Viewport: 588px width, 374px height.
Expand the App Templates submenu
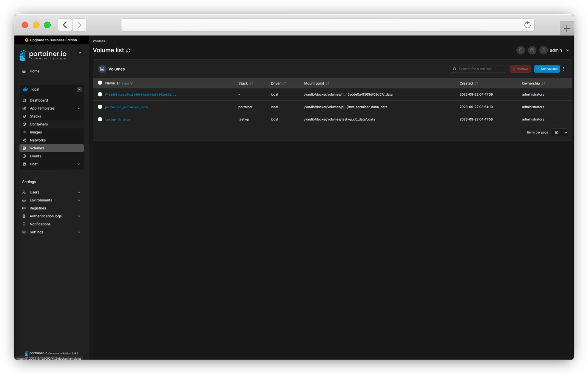79,108
